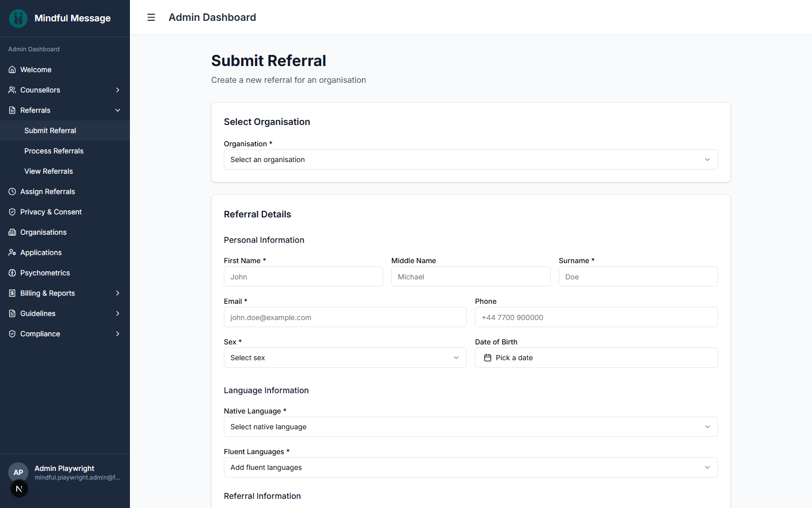Open Applications in the sidebar
This screenshot has height=508, width=812.
point(65,252)
